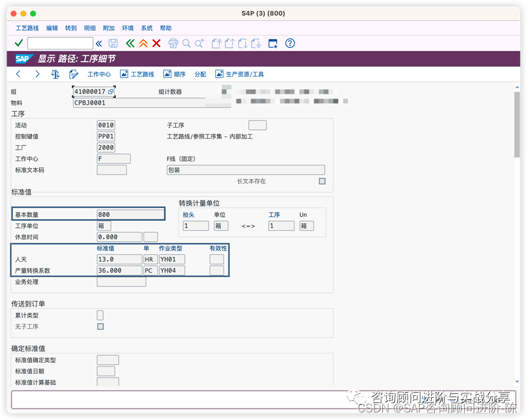
Task: Click the 产量转换系数 value 36.000
Action: coord(119,270)
